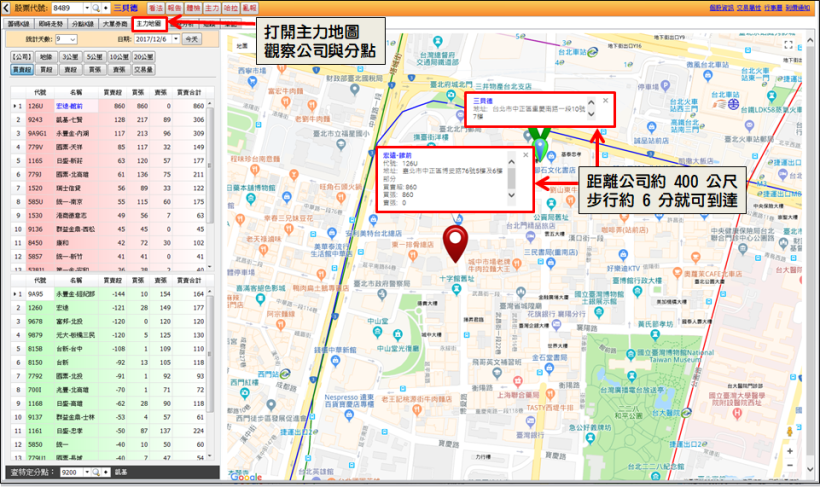Click the yellow Street View pegman icon

(790, 431)
